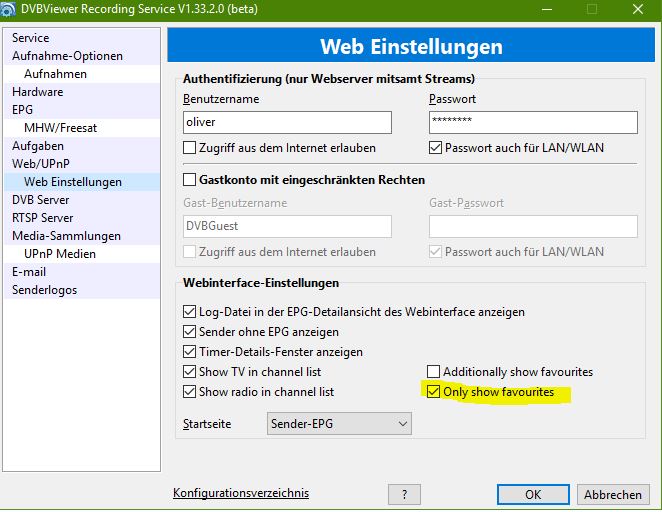Open DVB Server settings
The image size is (662, 512).
[82, 200]
